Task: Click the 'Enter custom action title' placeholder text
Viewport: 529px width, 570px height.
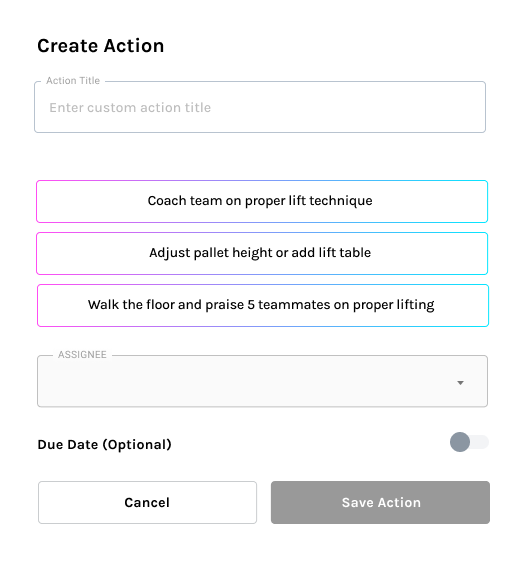Action: click(x=130, y=108)
